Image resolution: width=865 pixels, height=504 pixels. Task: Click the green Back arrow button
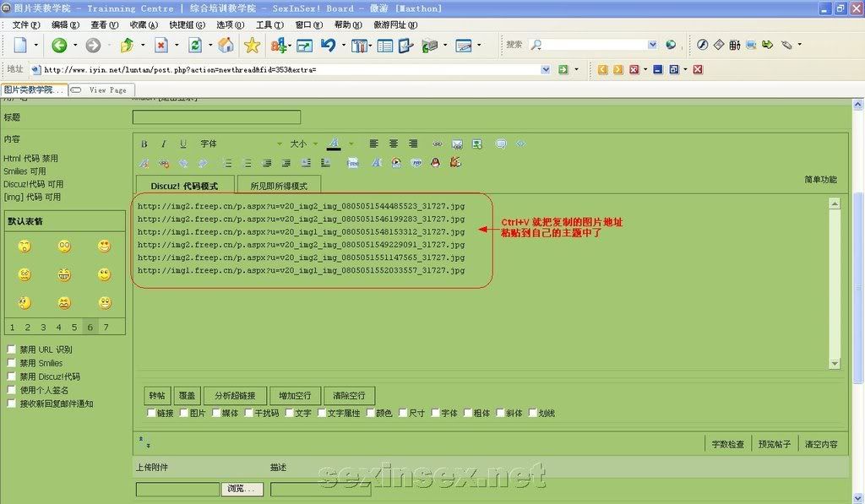(59, 46)
